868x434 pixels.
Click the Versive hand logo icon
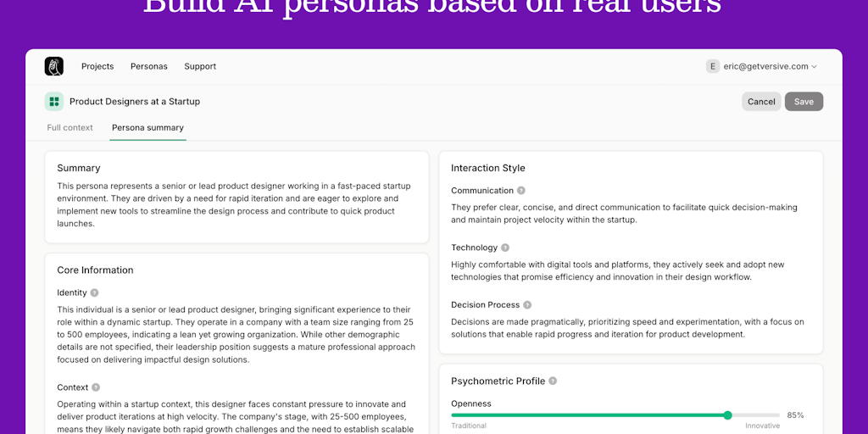point(54,66)
